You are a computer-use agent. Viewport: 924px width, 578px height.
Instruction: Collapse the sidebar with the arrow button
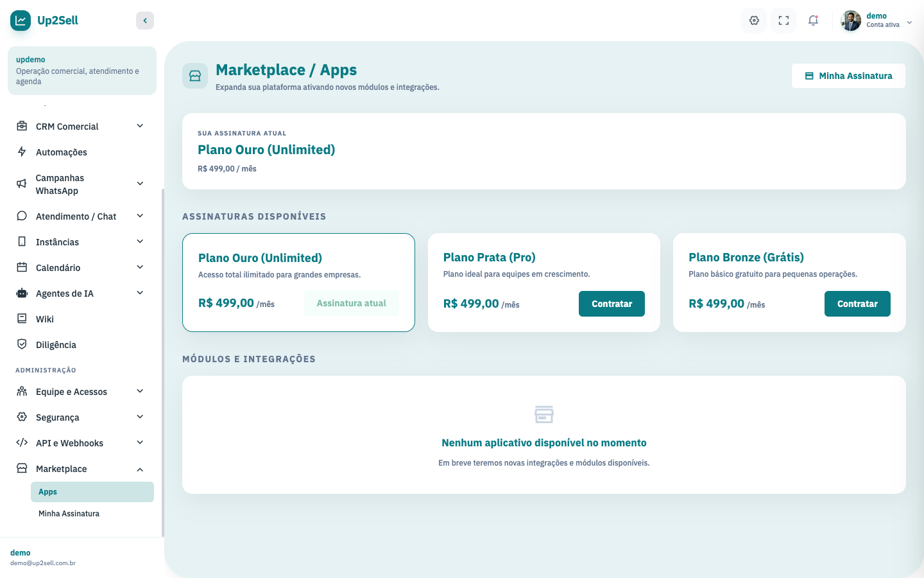(x=145, y=21)
